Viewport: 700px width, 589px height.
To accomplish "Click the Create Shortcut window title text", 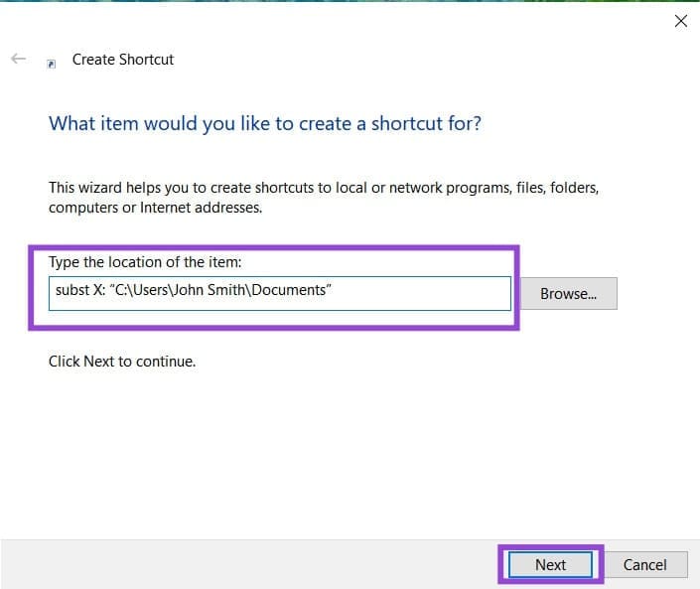I will (123, 60).
